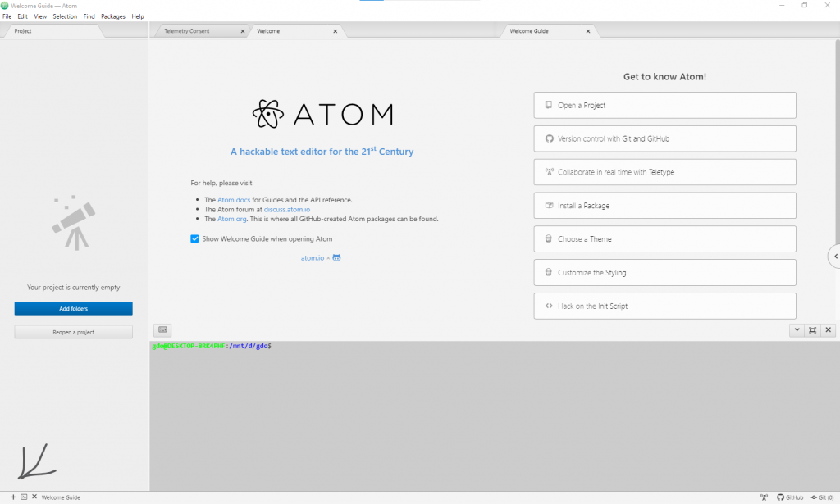Open the Edit menu
The height and width of the screenshot is (504, 840).
(x=22, y=16)
